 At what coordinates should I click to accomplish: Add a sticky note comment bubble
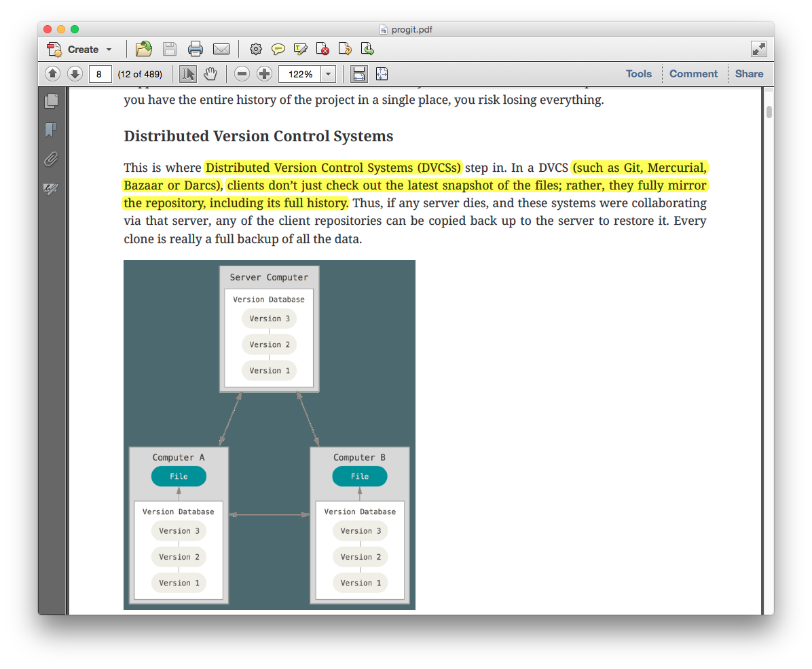point(278,49)
